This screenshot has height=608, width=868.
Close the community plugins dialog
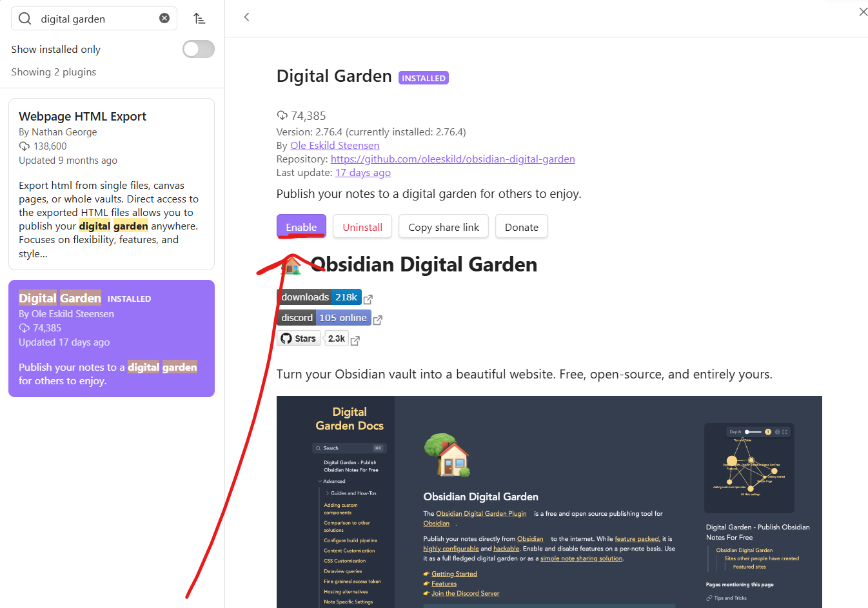point(863,12)
